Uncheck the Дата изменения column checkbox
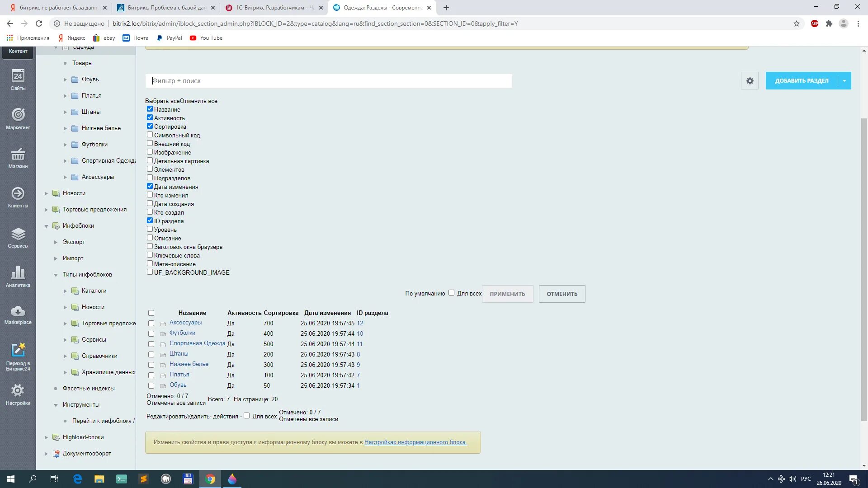The width and height of the screenshot is (868, 488). click(x=150, y=186)
